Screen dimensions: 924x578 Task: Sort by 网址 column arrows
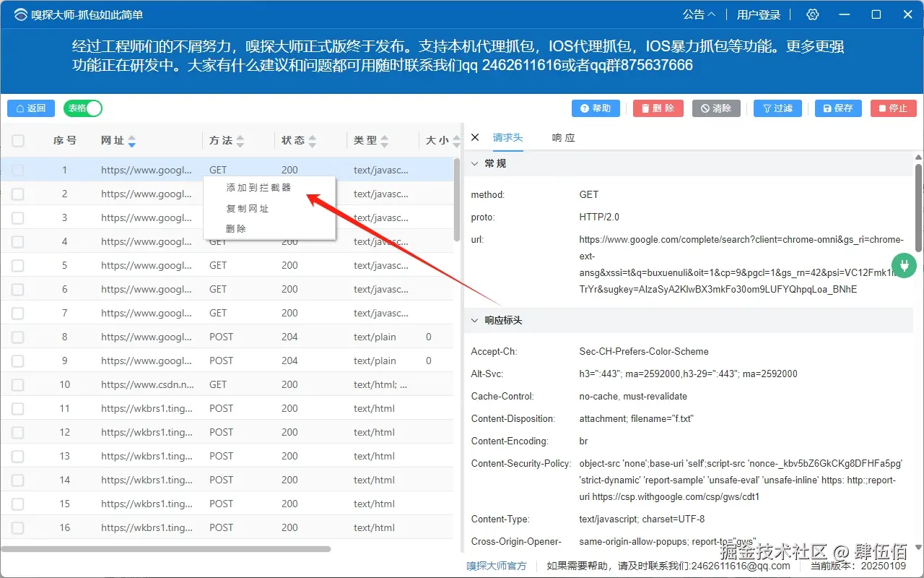(131, 141)
